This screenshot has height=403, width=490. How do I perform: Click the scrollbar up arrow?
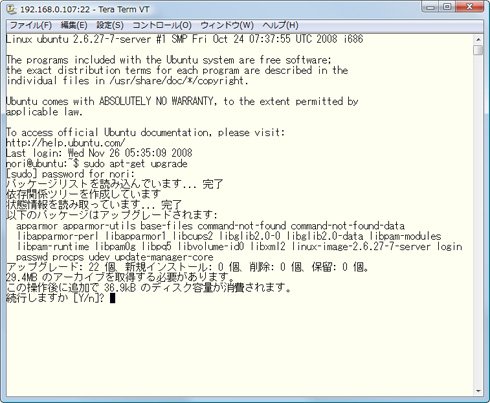pyautogui.click(x=478, y=39)
